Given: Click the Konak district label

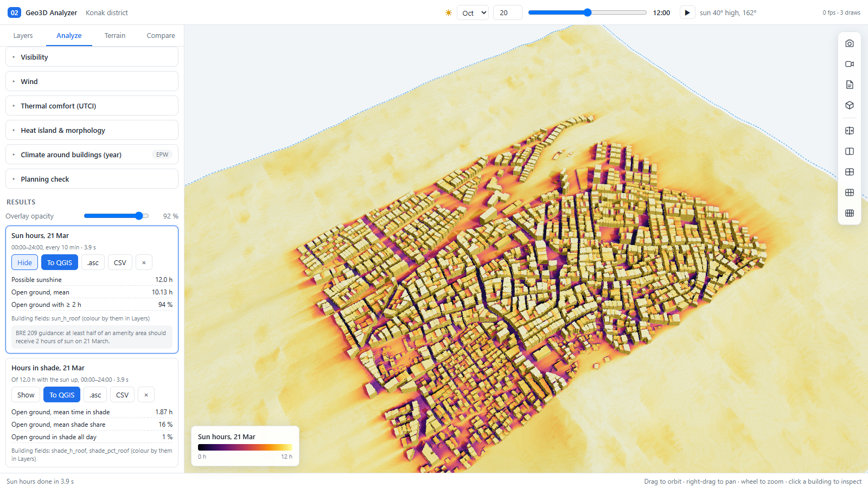Looking at the screenshot, I should [107, 12].
